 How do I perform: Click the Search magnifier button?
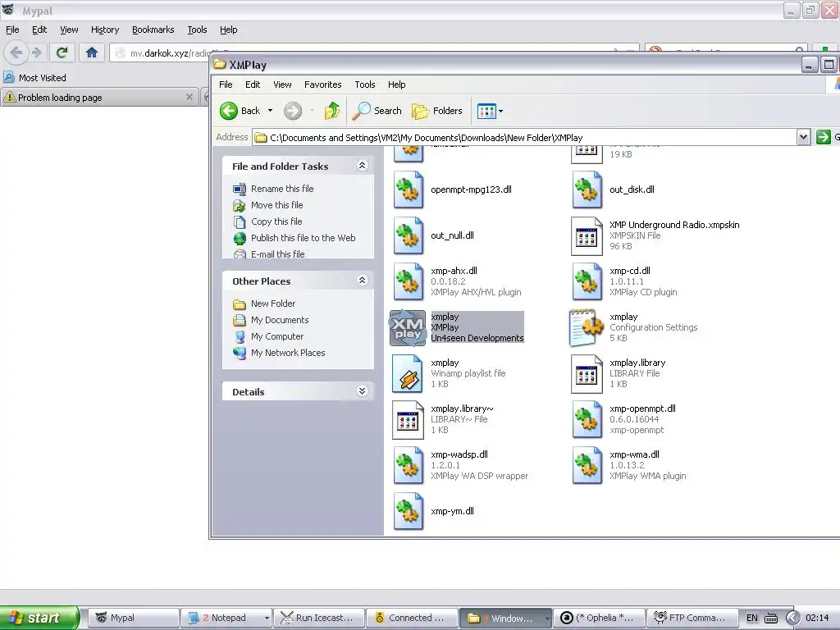pyautogui.click(x=377, y=111)
